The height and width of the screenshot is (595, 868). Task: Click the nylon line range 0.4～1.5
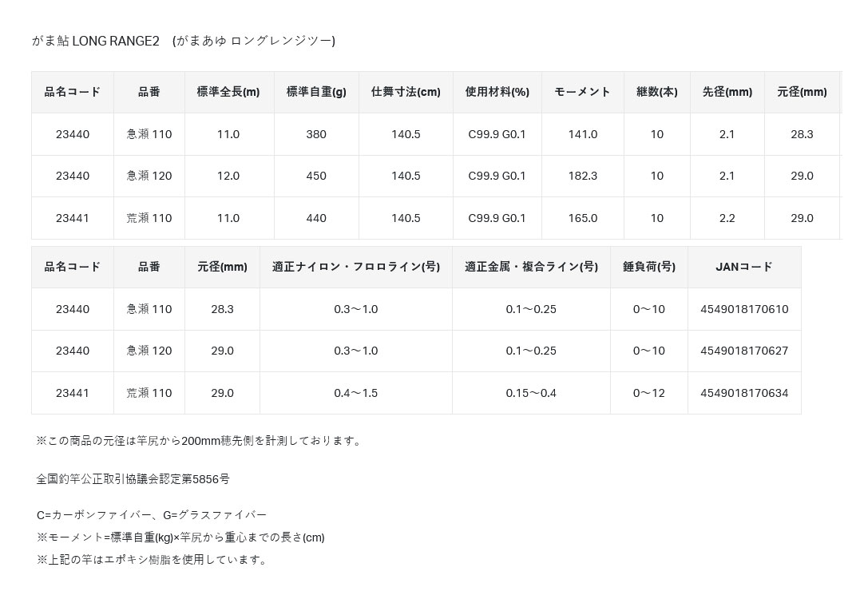[x=355, y=393]
